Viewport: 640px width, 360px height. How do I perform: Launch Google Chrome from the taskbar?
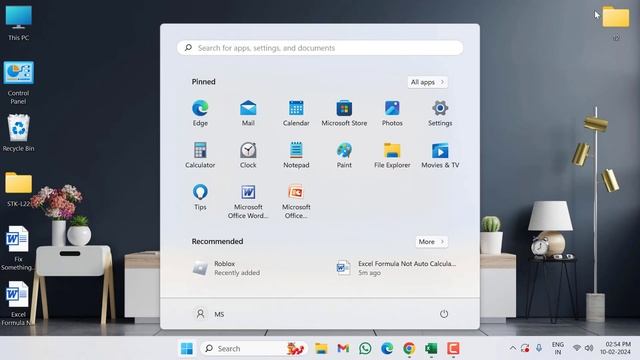[409, 349]
